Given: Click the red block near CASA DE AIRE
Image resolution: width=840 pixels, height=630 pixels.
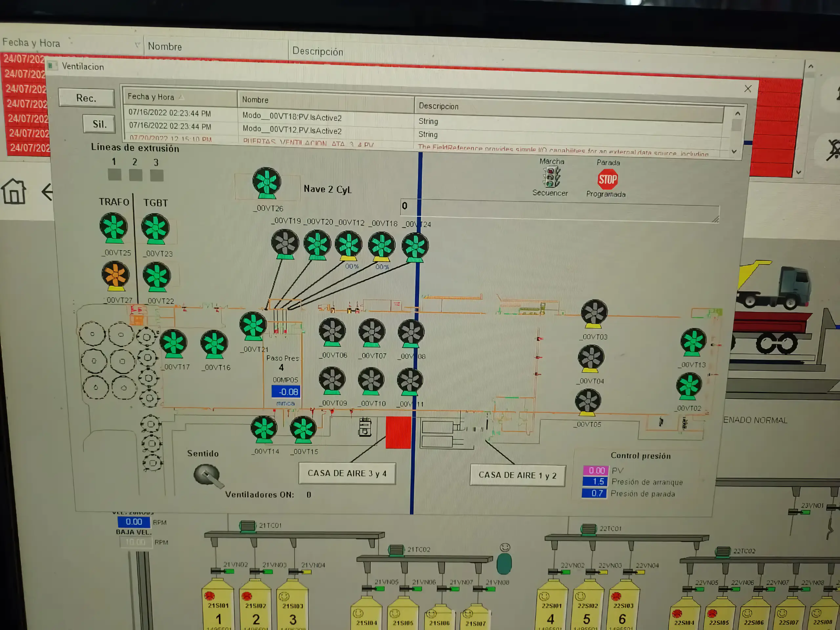Looking at the screenshot, I should [398, 432].
